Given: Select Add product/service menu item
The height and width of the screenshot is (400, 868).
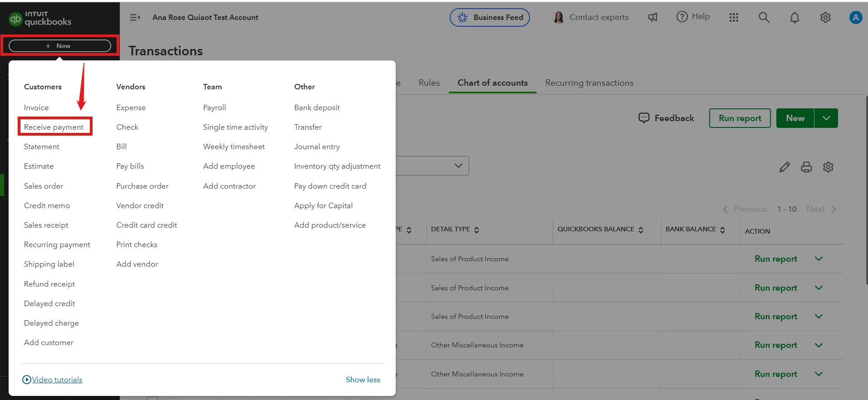Looking at the screenshot, I should click(x=330, y=225).
